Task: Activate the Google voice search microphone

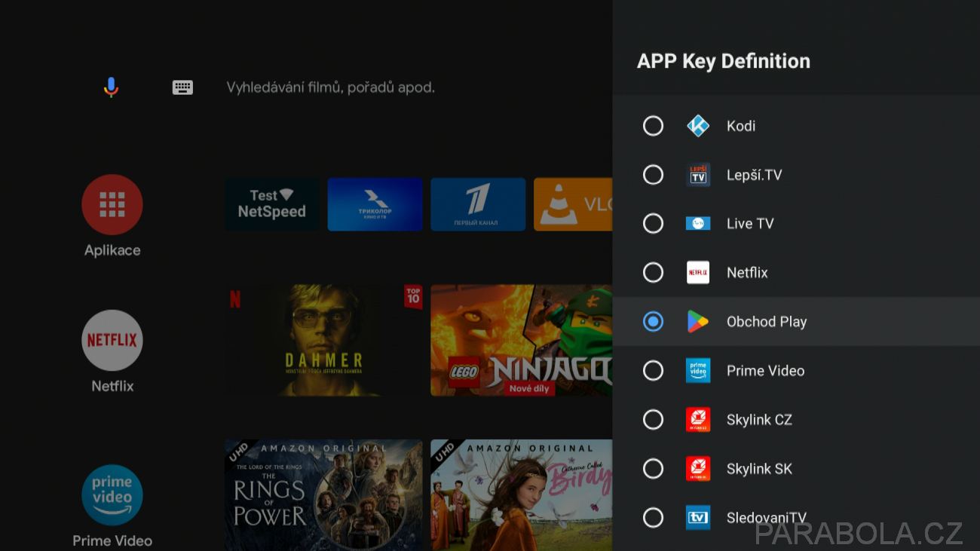Action: (111, 87)
